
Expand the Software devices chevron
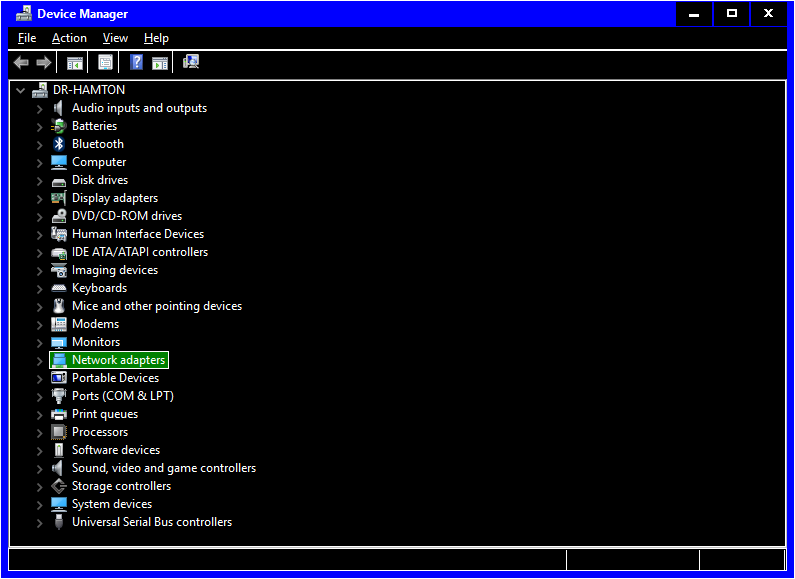tap(40, 451)
